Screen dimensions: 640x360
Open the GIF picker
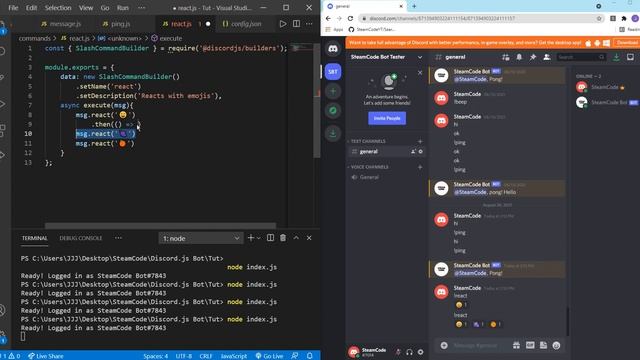[530, 345]
